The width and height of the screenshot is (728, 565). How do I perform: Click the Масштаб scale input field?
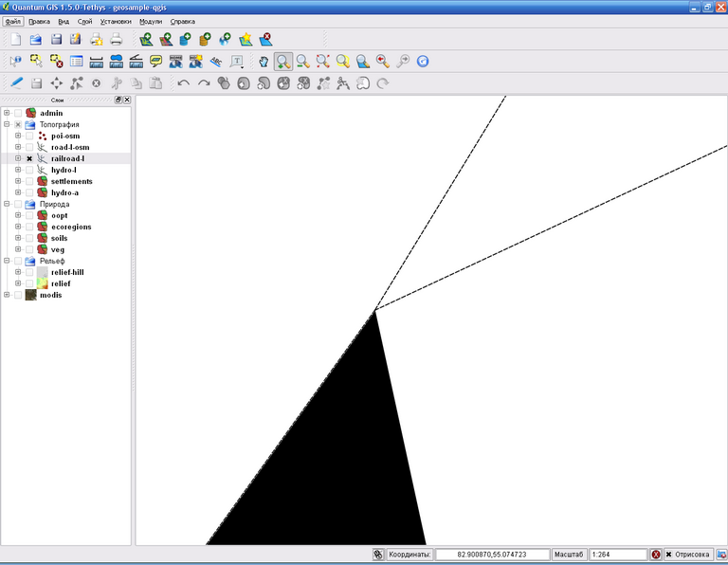[x=616, y=554]
